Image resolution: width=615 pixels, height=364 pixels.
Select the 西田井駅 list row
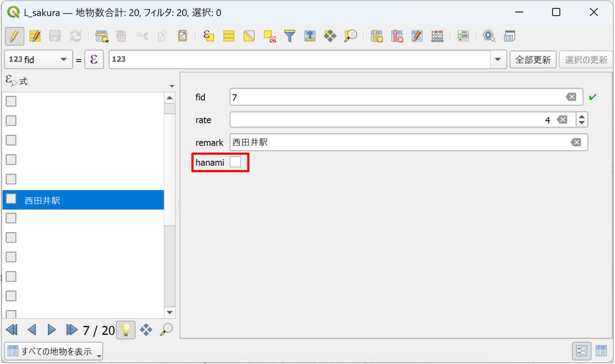pos(83,200)
